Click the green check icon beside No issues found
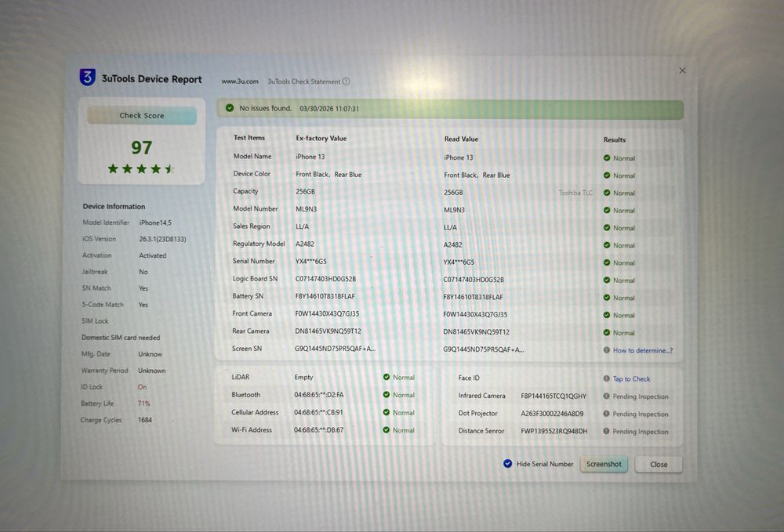Image resolution: width=784 pixels, height=532 pixels. (230, 108)
